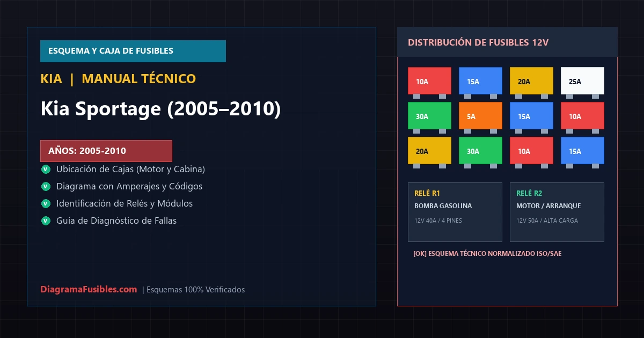Click the green 30A fuse in the middle row
Screen dimensions: 644x338
point(429,116)
